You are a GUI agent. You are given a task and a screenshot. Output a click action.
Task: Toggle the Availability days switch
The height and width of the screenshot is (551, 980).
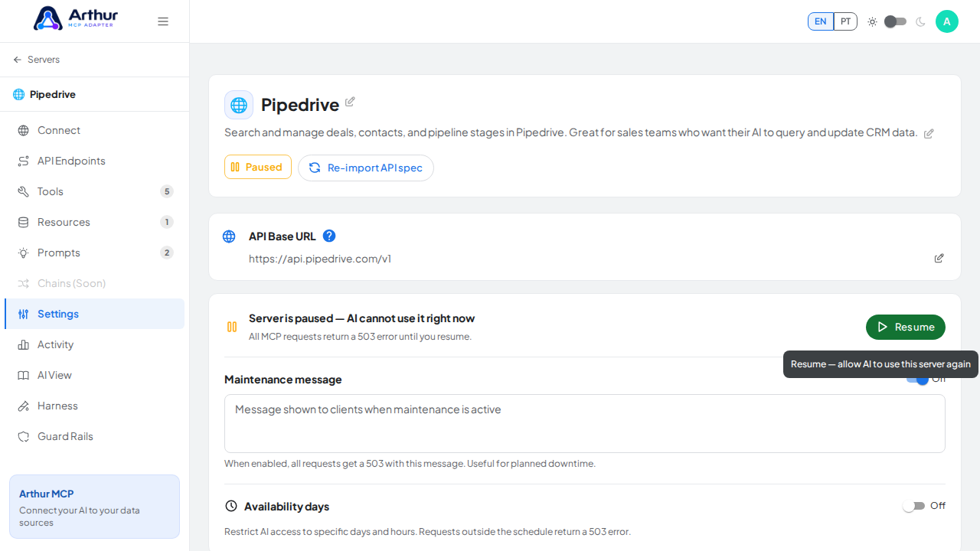(x=914, y=506)
